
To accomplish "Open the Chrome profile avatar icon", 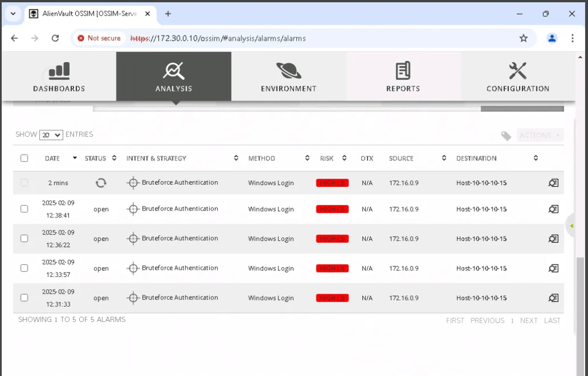I will tap(552, 38).
